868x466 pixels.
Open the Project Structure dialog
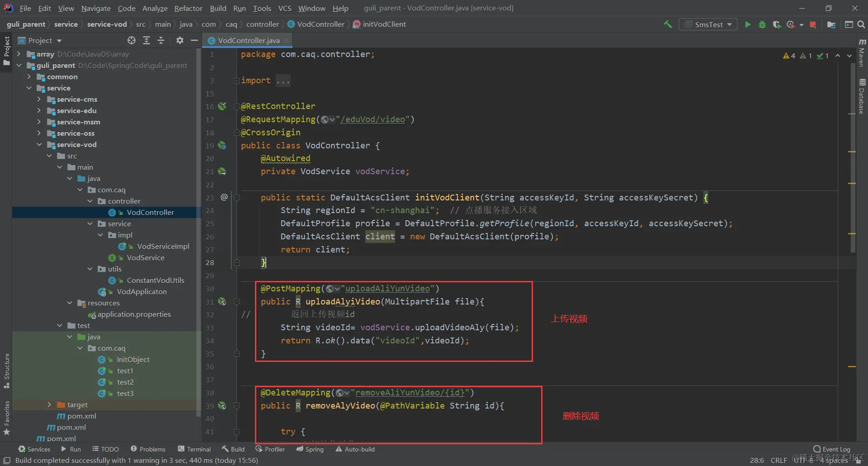tap(831, 24)
